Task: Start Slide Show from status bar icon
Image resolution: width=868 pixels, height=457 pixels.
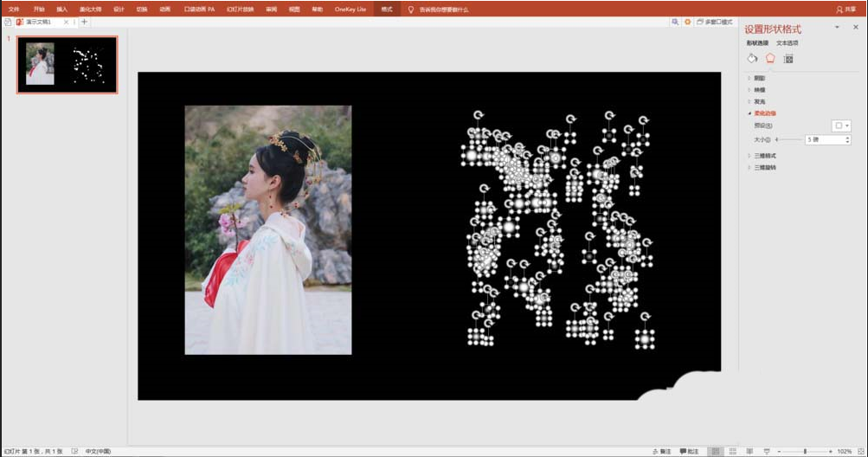Action: [x=767, y=452]
